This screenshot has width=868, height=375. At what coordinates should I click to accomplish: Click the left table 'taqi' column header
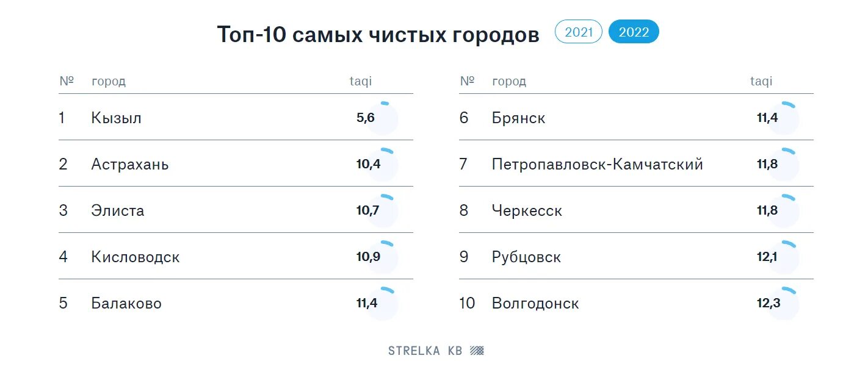360,82
